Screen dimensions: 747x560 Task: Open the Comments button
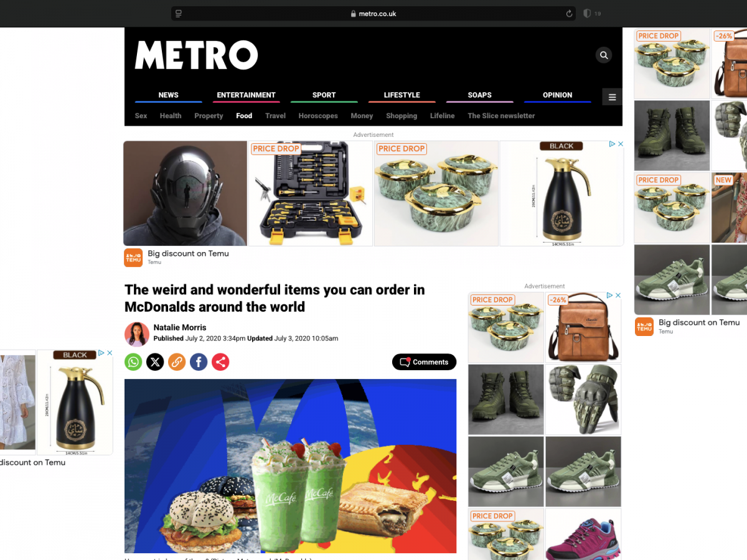click(x=424, y=362)
